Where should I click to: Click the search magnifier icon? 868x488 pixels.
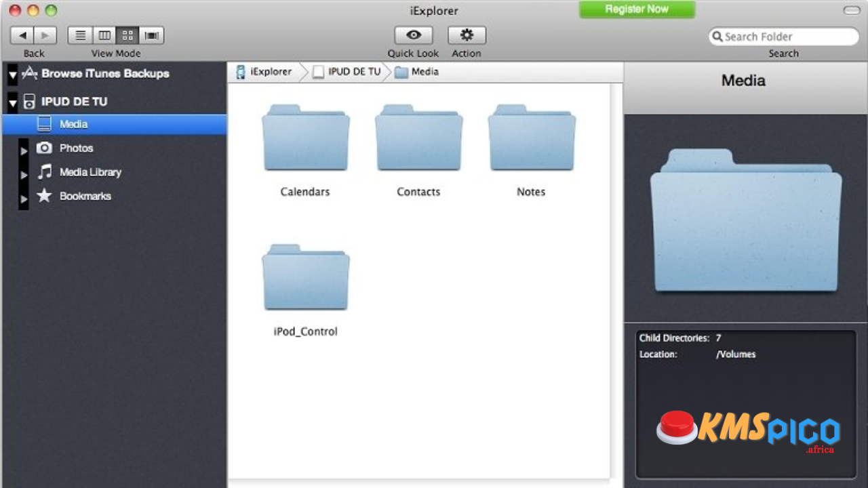[717, 37]
